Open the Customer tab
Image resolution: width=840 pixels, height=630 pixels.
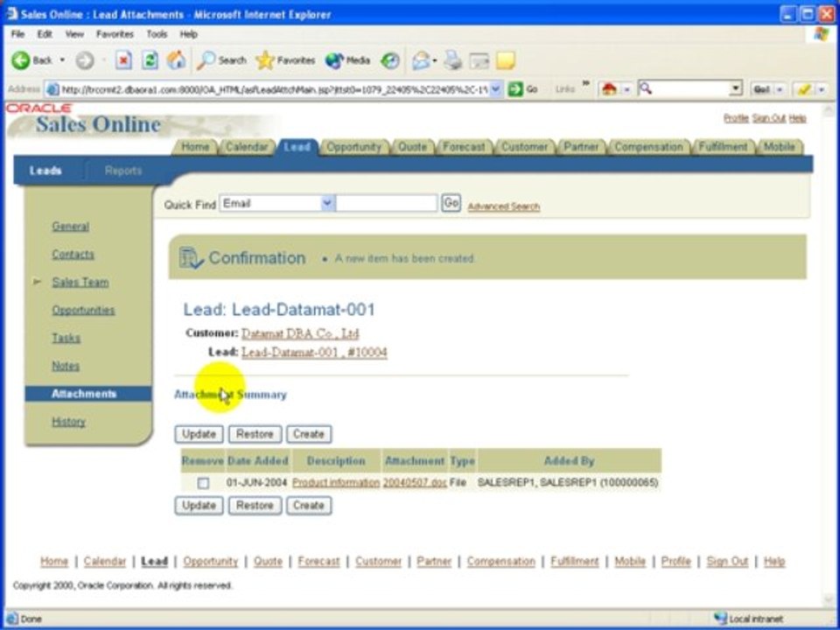tap(524, 147)
